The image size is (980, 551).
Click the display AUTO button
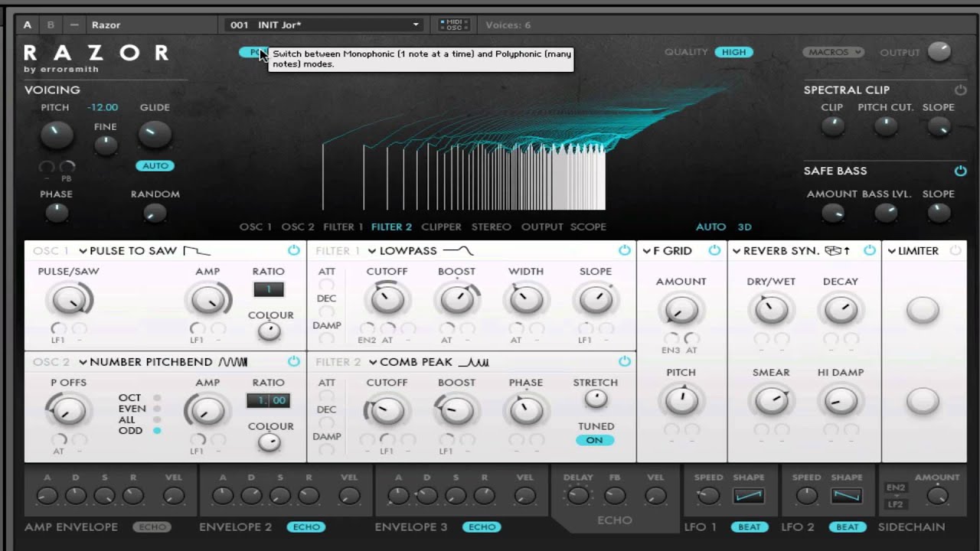point(710,227)
